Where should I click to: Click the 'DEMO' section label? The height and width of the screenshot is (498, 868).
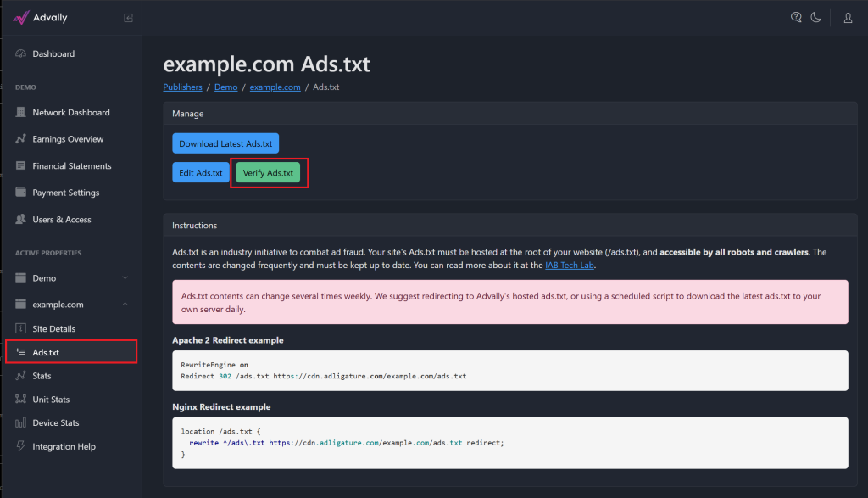(25, 87)
